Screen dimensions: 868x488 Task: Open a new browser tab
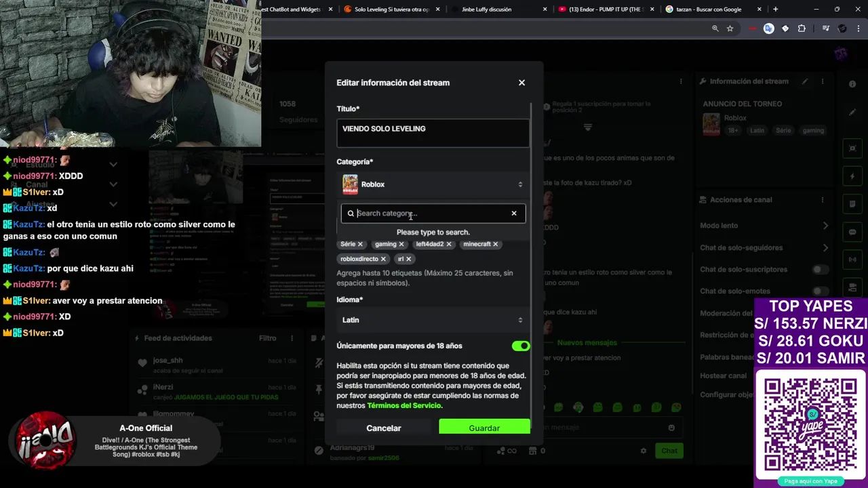click(x=775, y=9)
